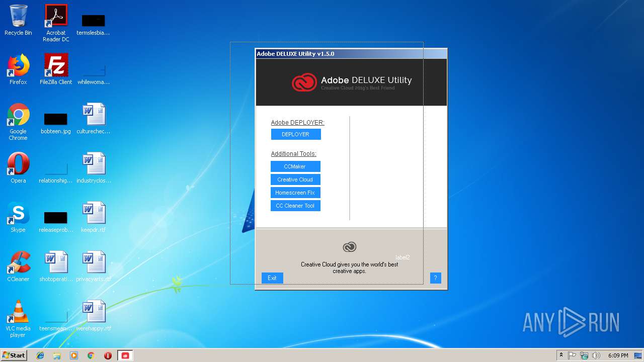Open the volume speaker tray icon
Image resolution: width=644 pixels, height=362 pixels.
(596, 355)
